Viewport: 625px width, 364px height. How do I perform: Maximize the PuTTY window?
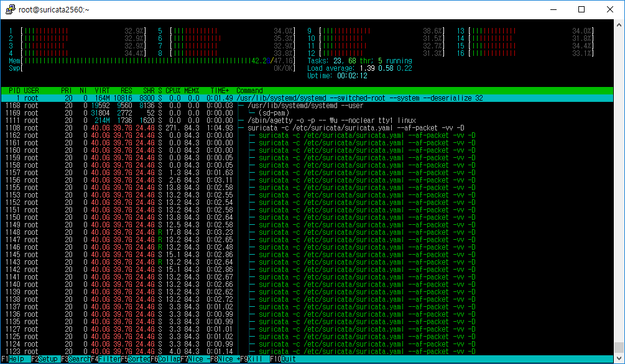click(x=581, y=9)
